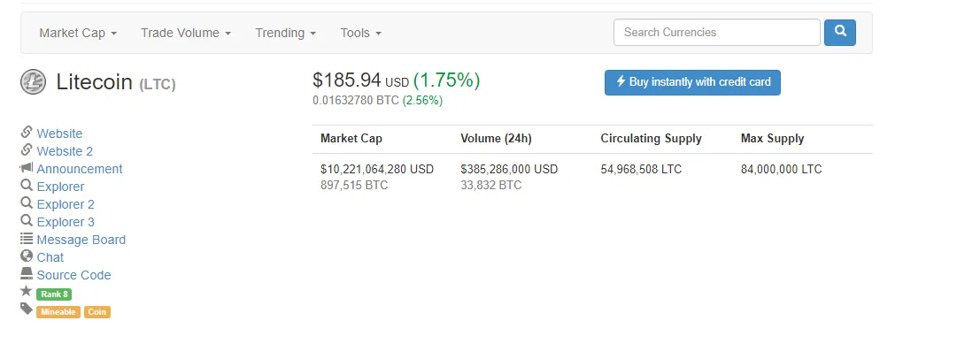Click the megaphone icon beside Announcement
Screen dimensions: 980x359
(x=27, y=168)
